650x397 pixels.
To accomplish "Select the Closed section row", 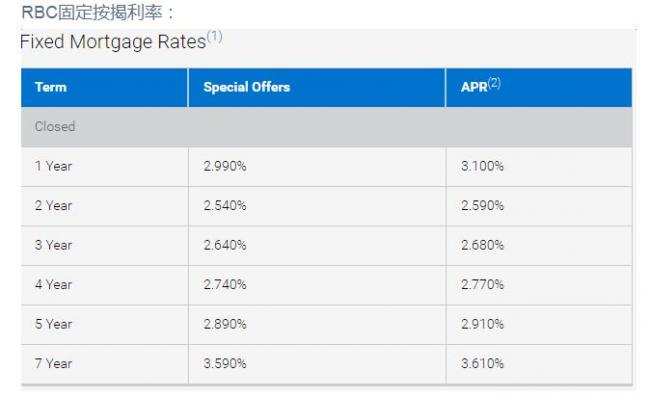I will pyautogui.click(x=327, y=127).
